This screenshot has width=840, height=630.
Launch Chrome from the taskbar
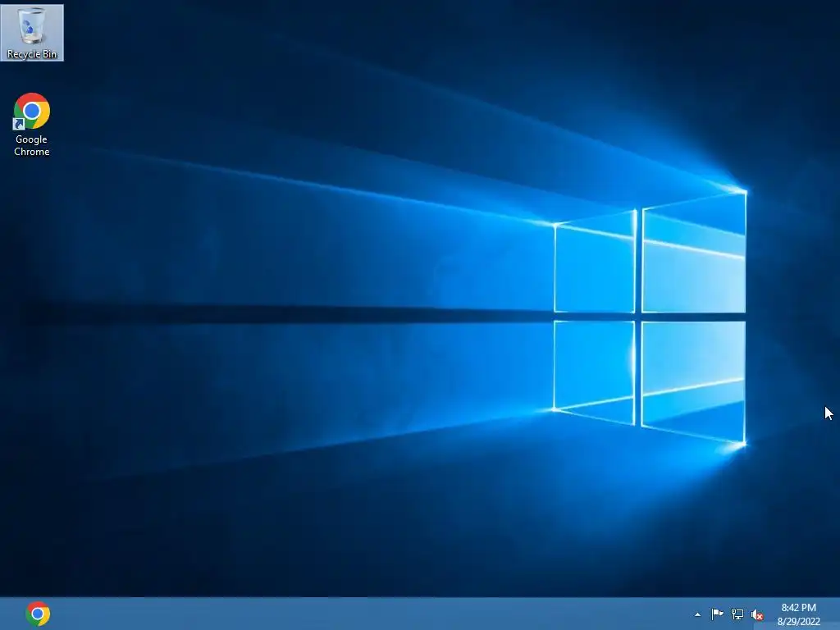point(38,614)
